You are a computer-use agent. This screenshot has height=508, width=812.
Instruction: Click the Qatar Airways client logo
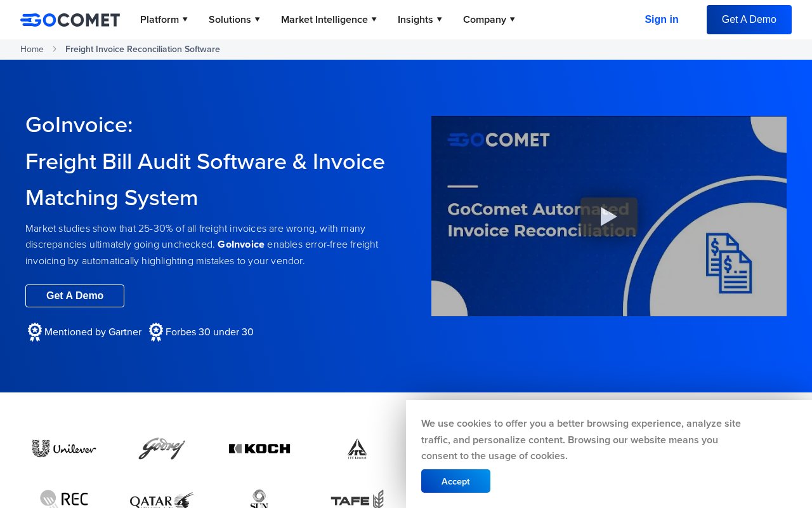162,500
